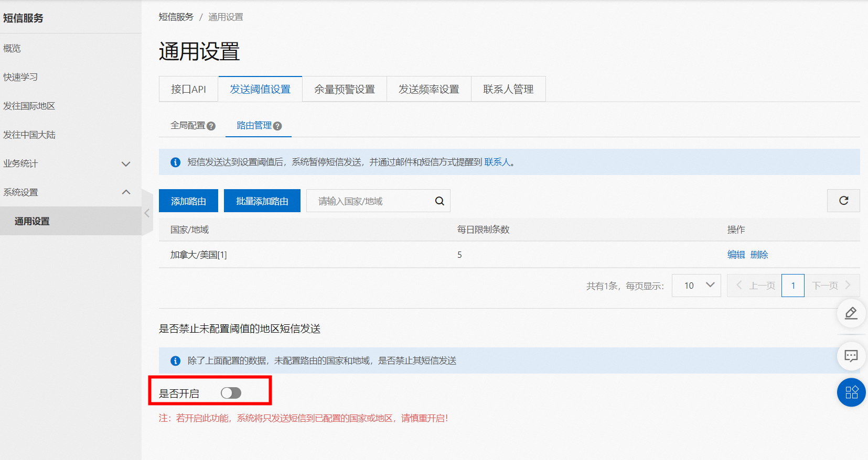Viewport: 868px width, 460px height.
Task: Click the 批量添加路由 button
Action: pyautogui.click(x=262, y=201)
